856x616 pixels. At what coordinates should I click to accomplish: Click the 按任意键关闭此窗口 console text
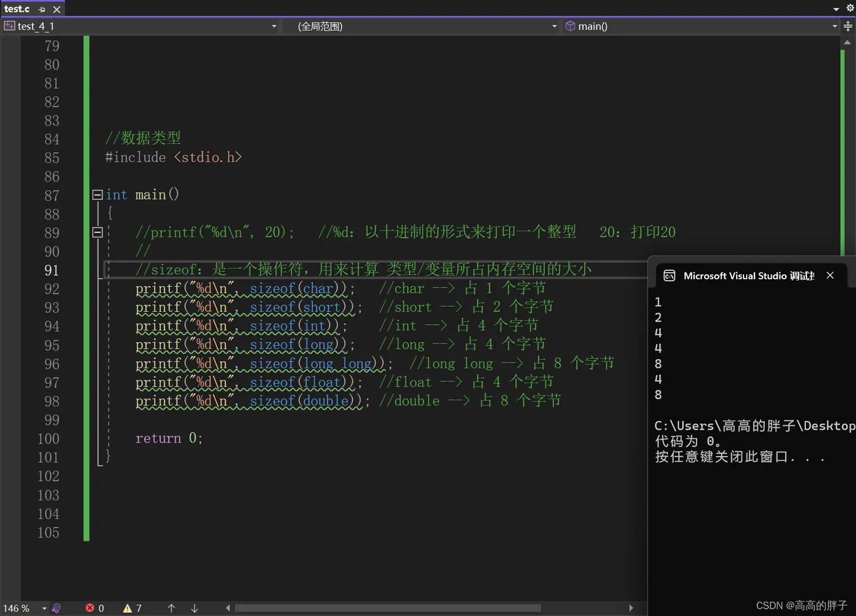(x=740, y=457)
